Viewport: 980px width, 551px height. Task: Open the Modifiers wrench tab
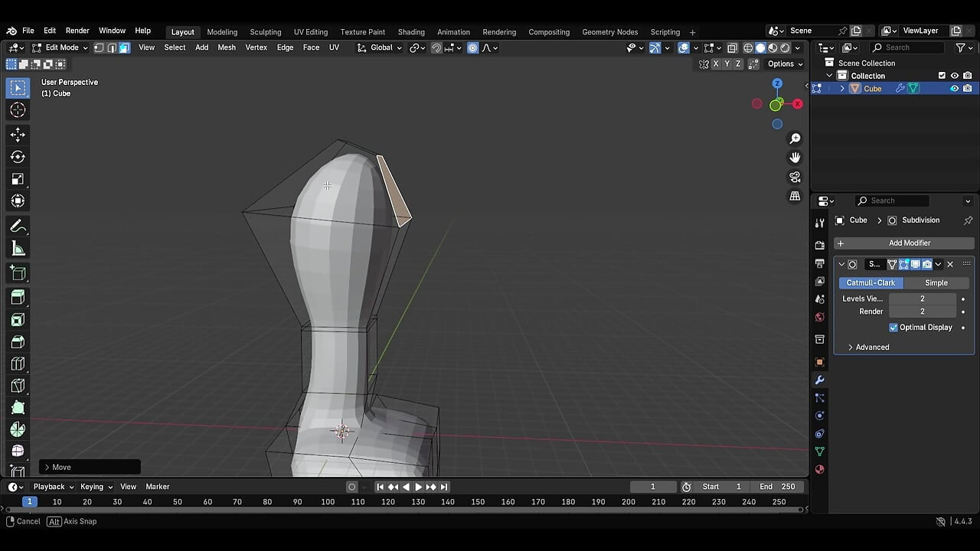[819, 380]
